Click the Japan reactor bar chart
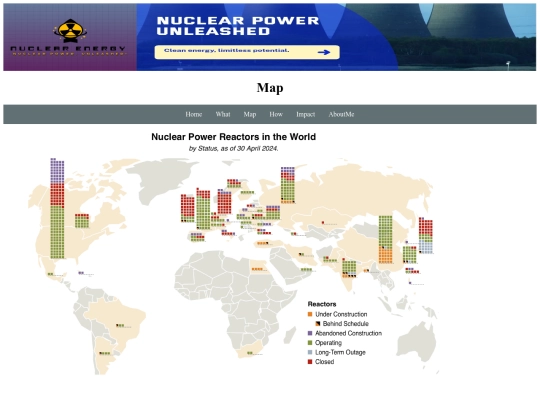Image resolution: width=540 pixels, height=405 pixels. click(426, 236)
